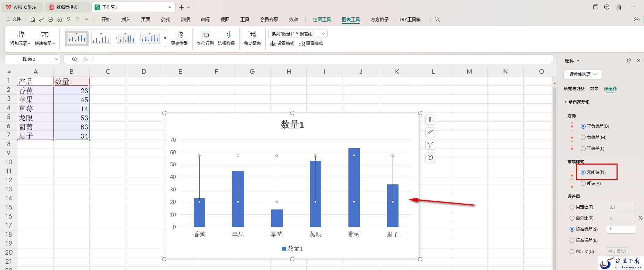Select 标准误差(E) error amount

pyautogui.click(x=583, y=240)
